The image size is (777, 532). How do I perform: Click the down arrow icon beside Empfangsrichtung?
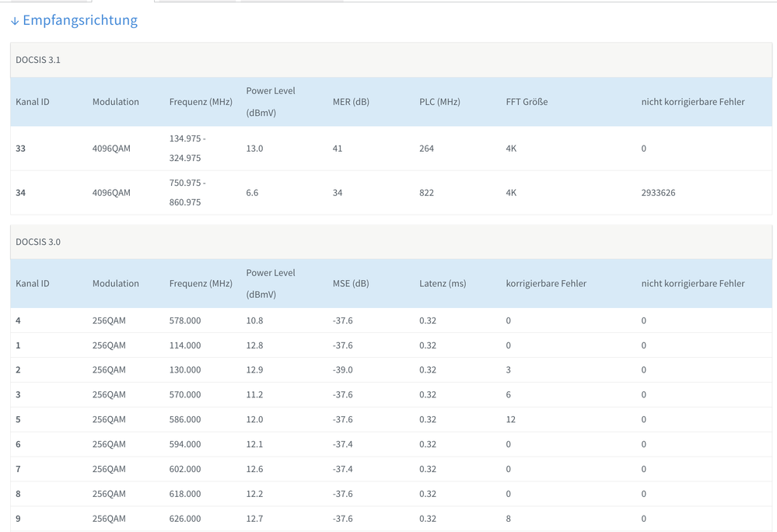pyautogui.click(x=15, y=21)
